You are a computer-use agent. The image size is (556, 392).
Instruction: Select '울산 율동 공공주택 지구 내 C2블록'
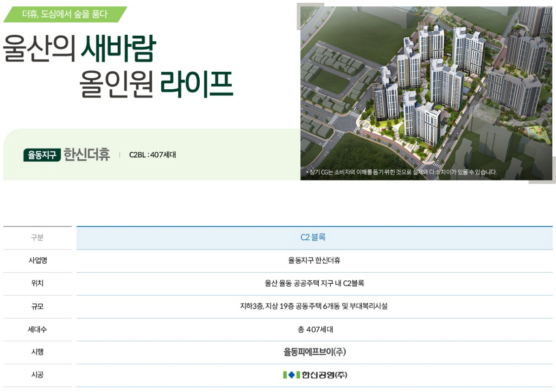tap(314, 283)
